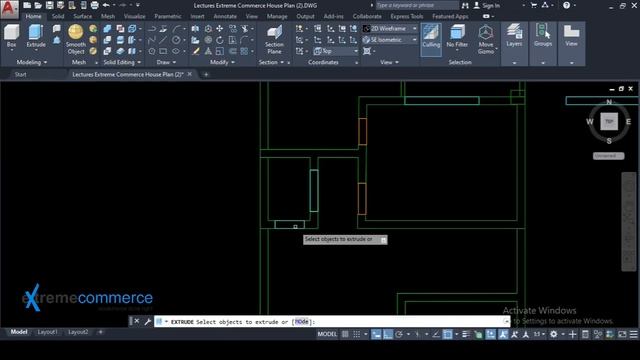
Task: Click the Autodesk App Store cart icon
Action: coord(533,5)
